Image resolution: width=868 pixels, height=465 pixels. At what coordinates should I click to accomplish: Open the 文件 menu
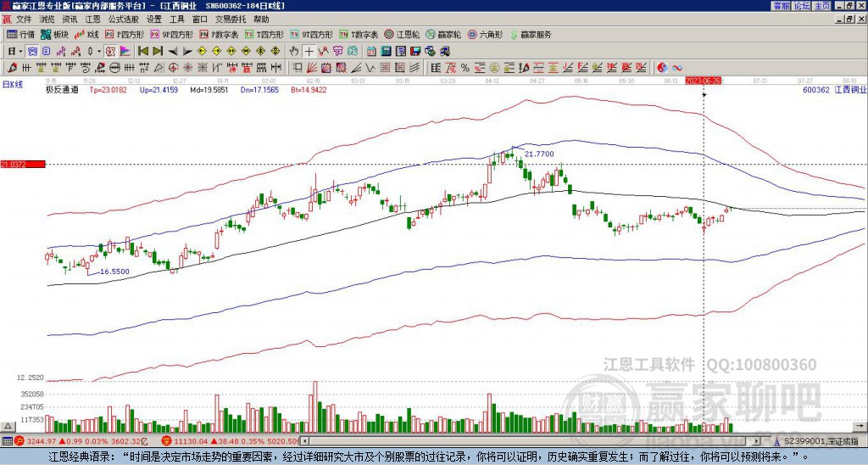(x=23, y=20)
